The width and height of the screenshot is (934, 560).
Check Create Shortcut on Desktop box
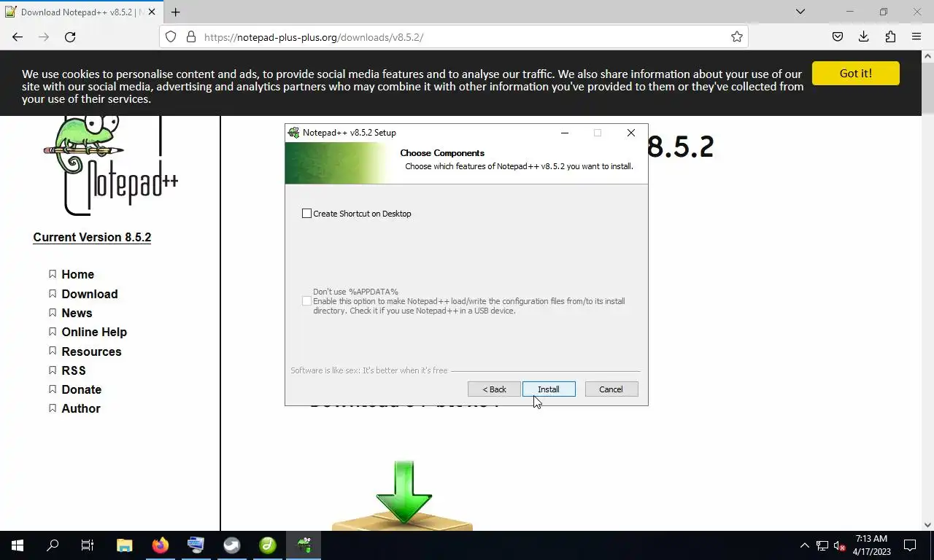(x=306, y=214)
